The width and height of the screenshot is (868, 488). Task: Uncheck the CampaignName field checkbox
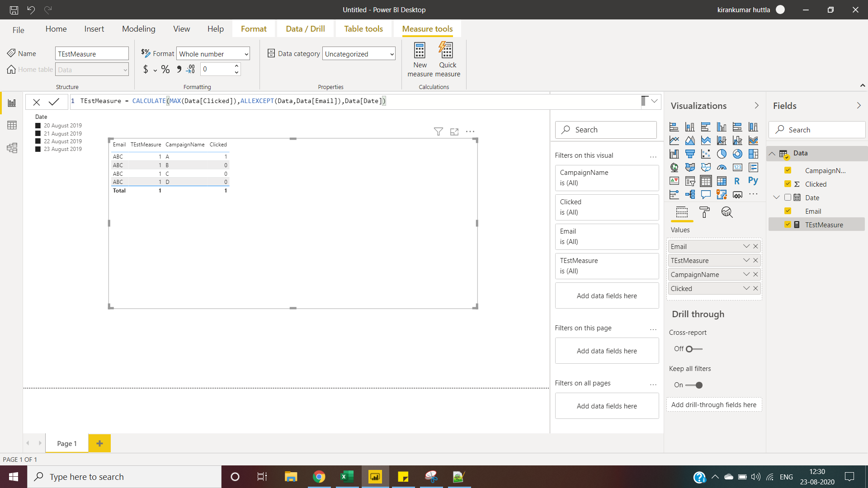(x=788, y=170)
